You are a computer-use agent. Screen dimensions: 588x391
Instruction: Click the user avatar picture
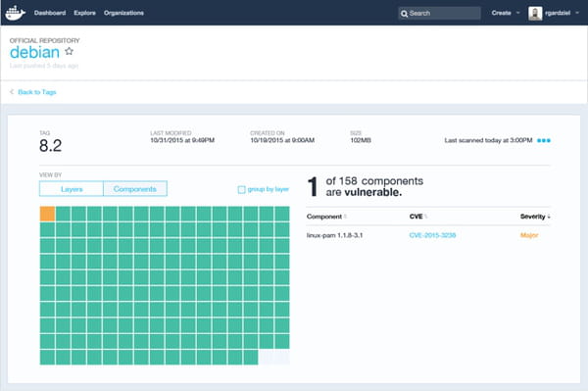click(x=535, y=13)
